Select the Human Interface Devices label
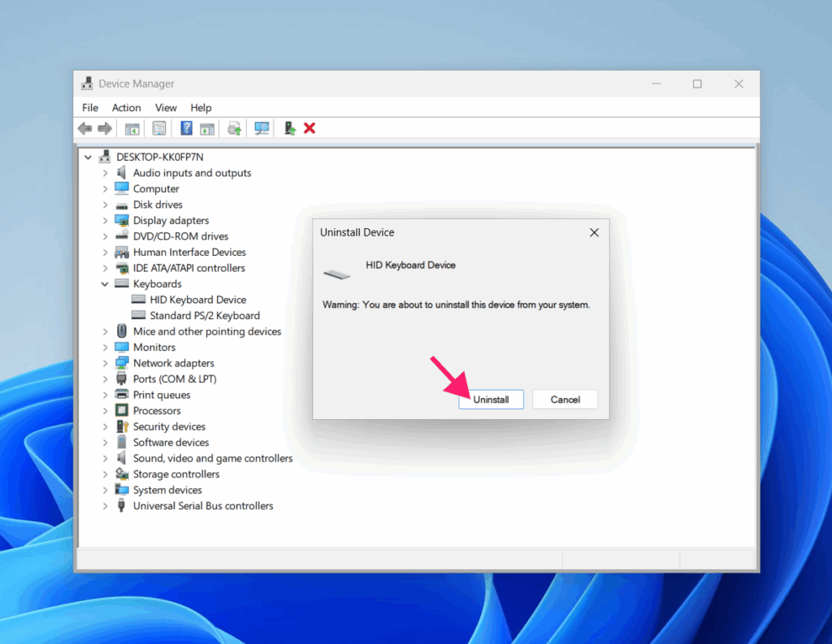Image resolution: width=832 pixels, height=644 pixels. point(189,252)
